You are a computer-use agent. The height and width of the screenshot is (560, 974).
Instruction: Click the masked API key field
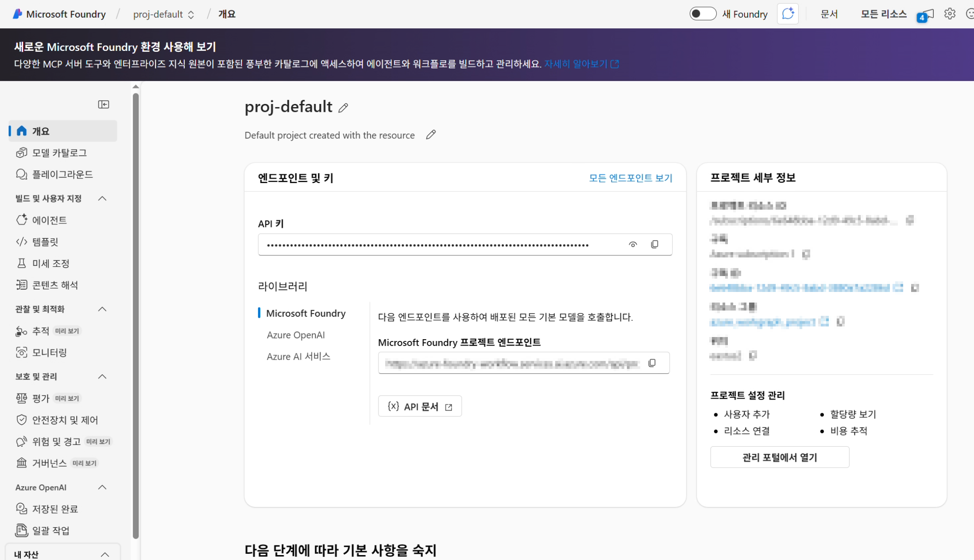coord(427,245)
